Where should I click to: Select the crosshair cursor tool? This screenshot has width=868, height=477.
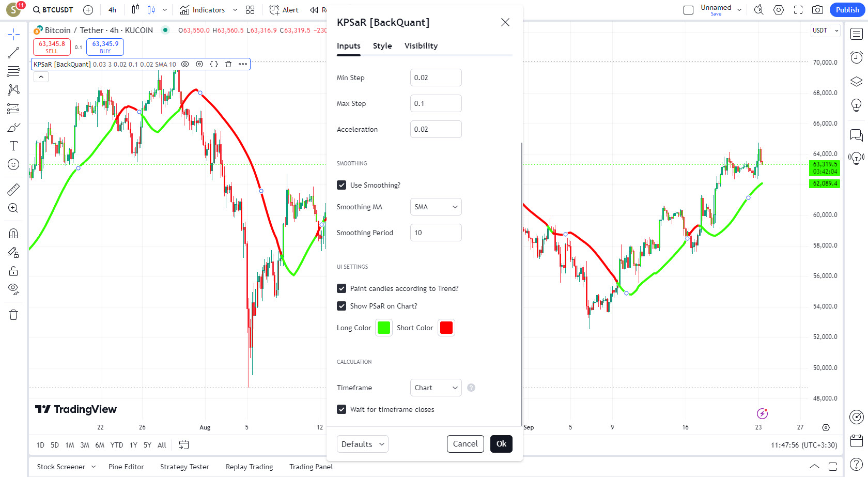pos(13,35)
